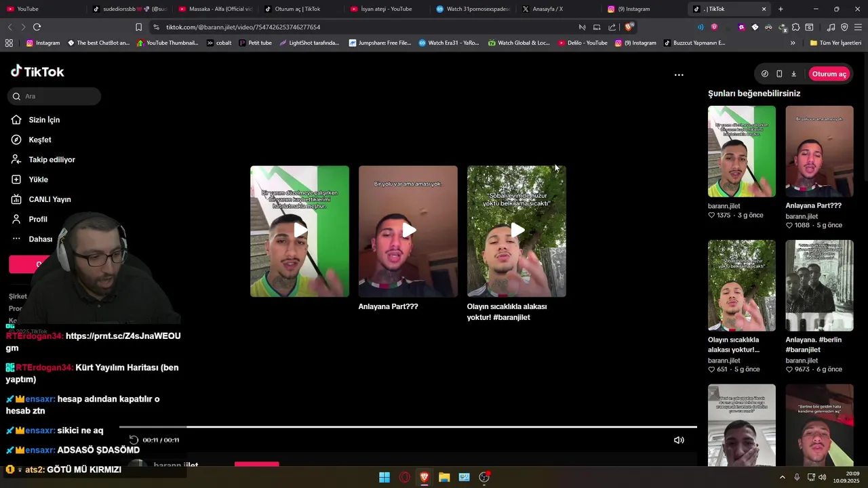Switch to the Instagram tab
The width and height of the screenshot is (868, 488).
click(x=644, y=9)
